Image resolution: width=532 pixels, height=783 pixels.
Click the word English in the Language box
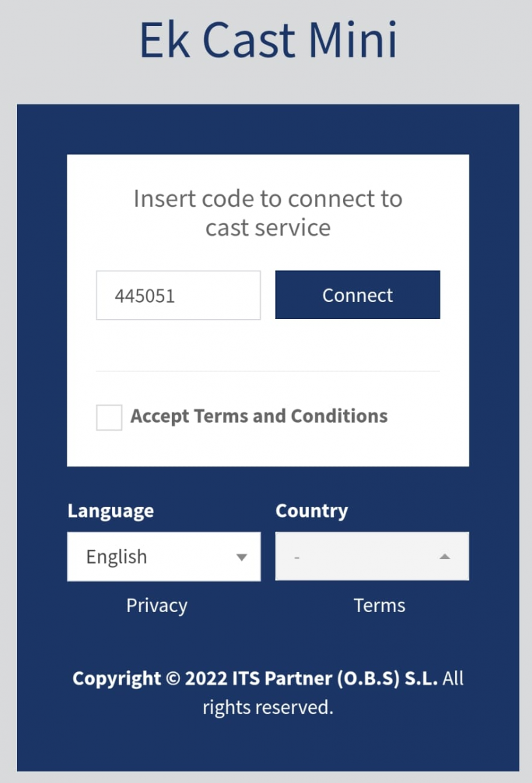click(117, 557)
